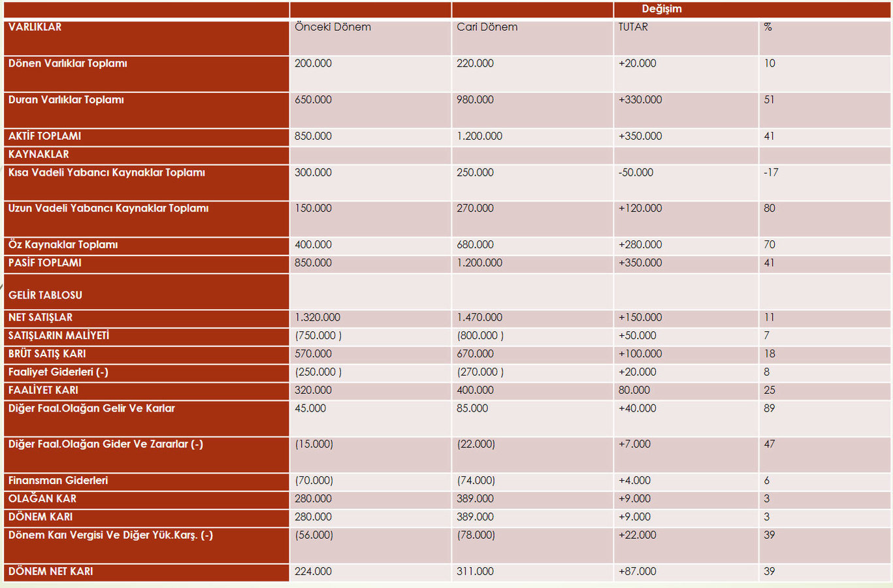893x588 pixels.
Task: Click the +100.000 change amount
Action: (x=640, y=354)
